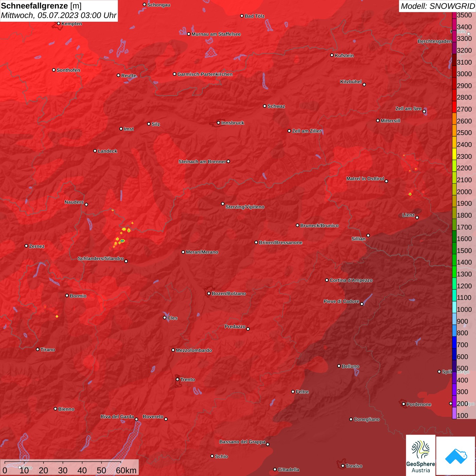Screen dimensions: 476x476
Task: Click the blue cloud logo icon
Action: (x=456, y=456)
